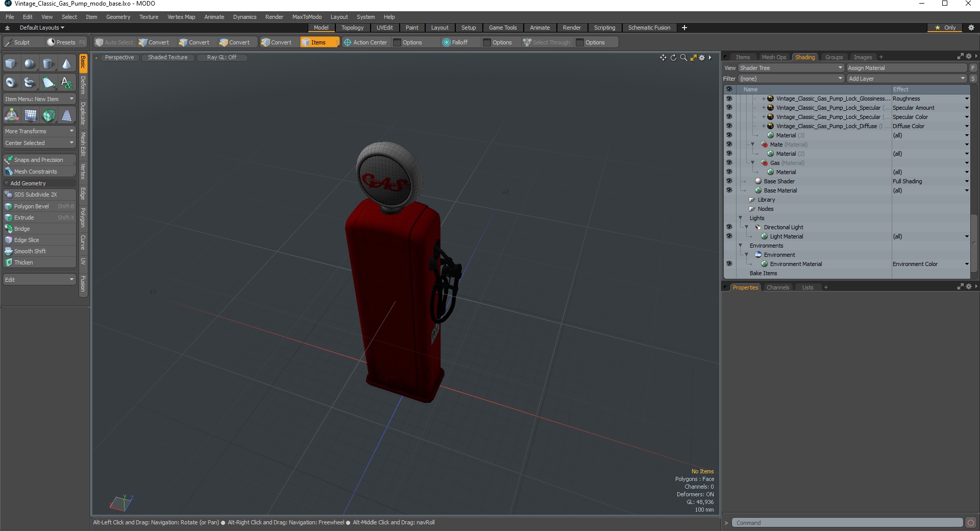This screenshot has width=980, height=531.
Task: Expand the Shading panel with the arrows icon
Action: [960, 57]
